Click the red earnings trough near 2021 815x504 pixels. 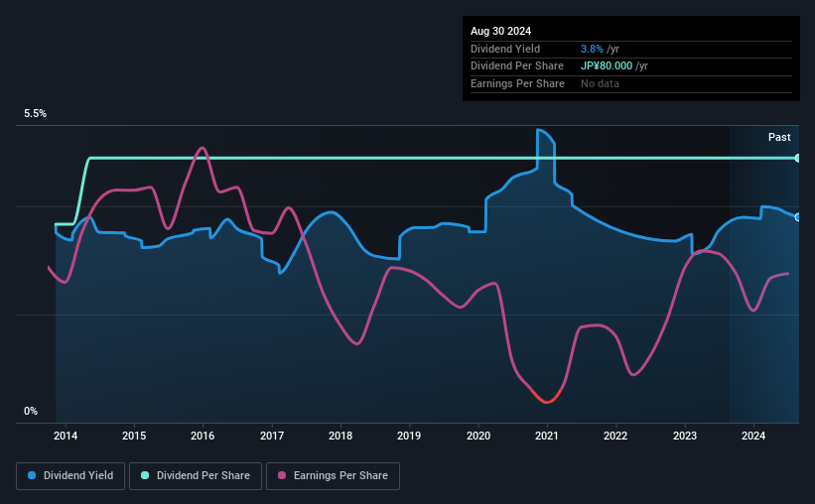pos(545,401)
